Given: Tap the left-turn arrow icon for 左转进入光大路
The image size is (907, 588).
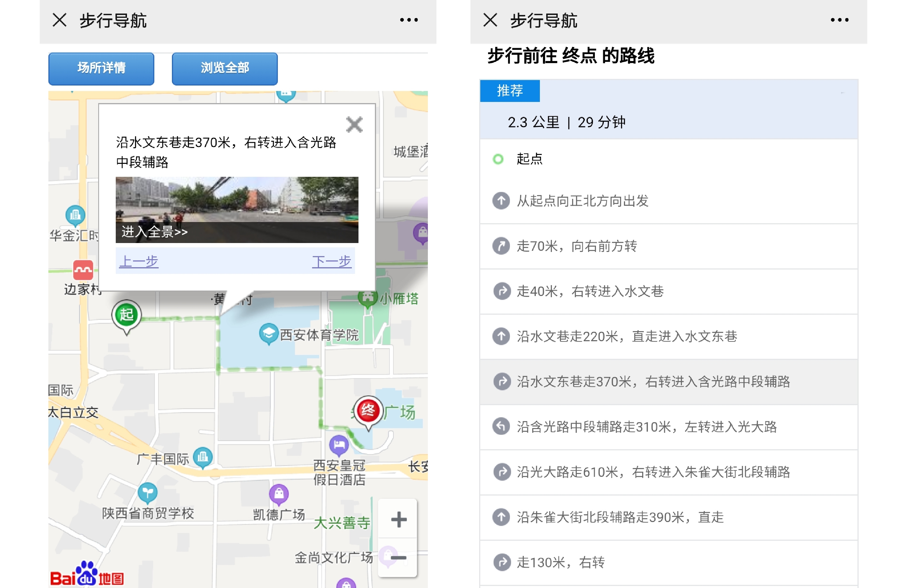Looking at the screenshot, I should tap(502, 427).
